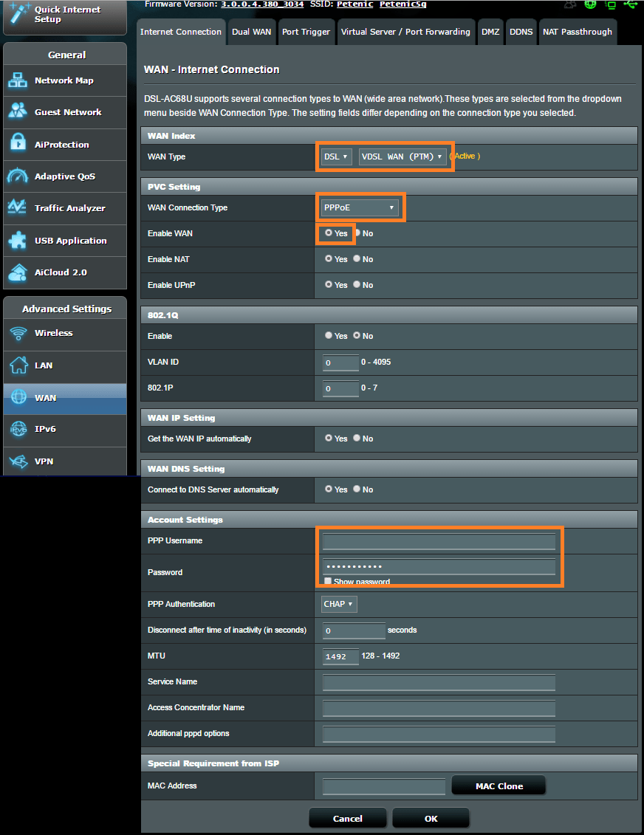Open the DSL WAN Type dropdown
Image resolution: width=644 pixels, height=835 pixels.
click(x=336, y=156)
